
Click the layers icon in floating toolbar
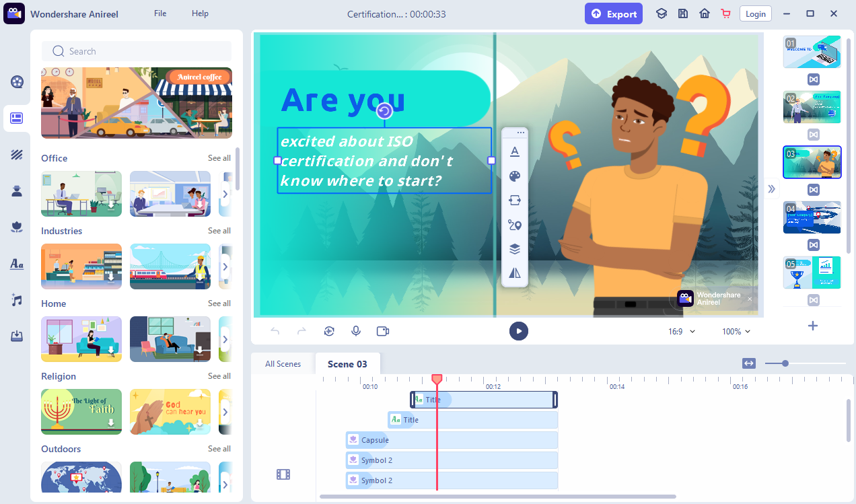(515, 249)
